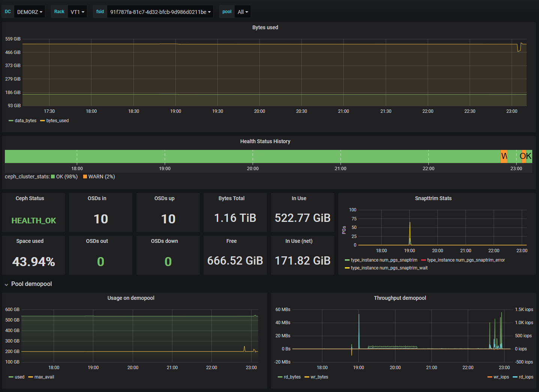
Task: Collapse the Pool demopool row
Action: (x=31, y=284)
